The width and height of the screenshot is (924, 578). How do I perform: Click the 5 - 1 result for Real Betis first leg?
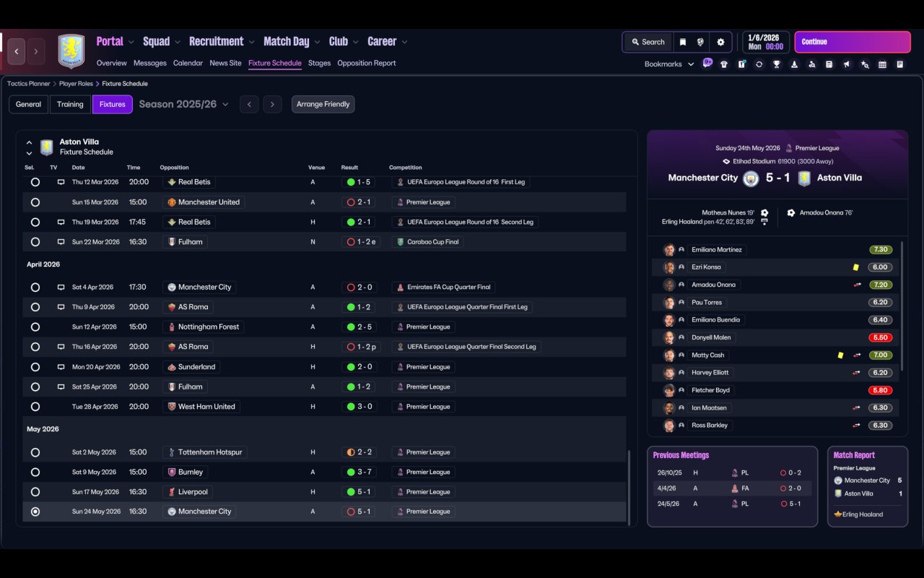[x=358, y=182]
